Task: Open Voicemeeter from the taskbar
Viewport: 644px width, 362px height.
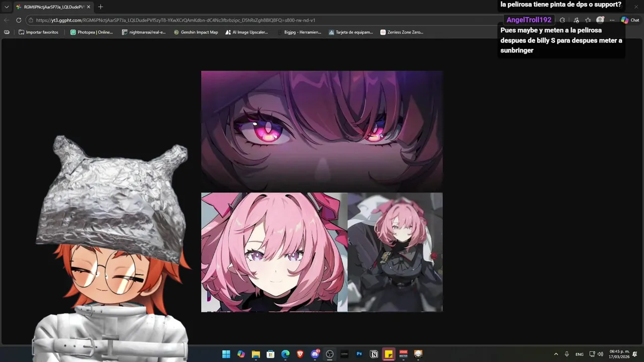Action: [404, 354]
